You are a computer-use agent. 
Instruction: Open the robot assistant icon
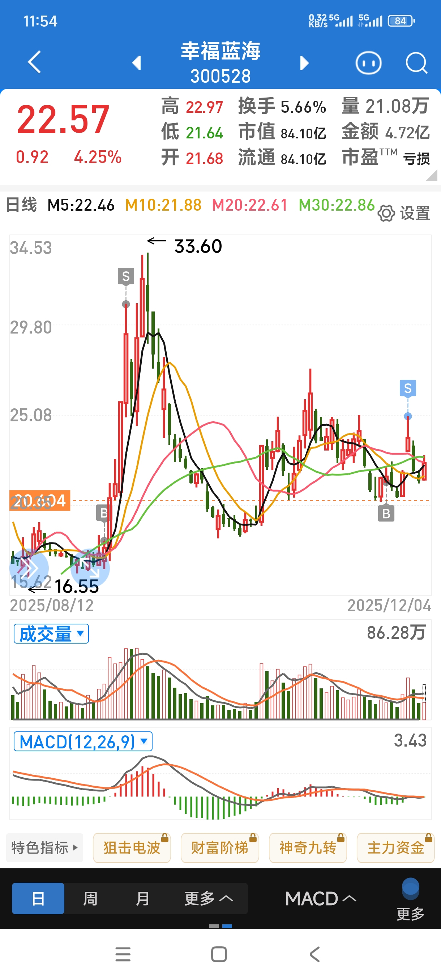coord(368,63)
